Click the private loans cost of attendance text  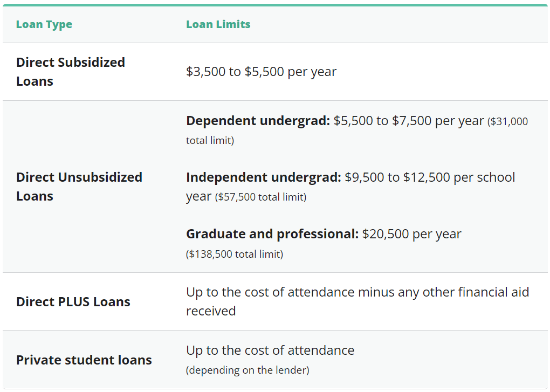click(x=270, y=350)
